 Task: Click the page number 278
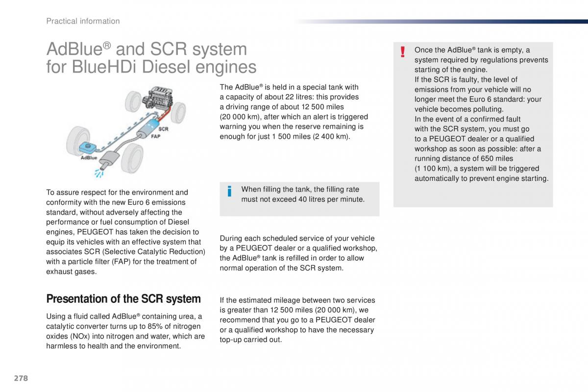click(21, 378)
